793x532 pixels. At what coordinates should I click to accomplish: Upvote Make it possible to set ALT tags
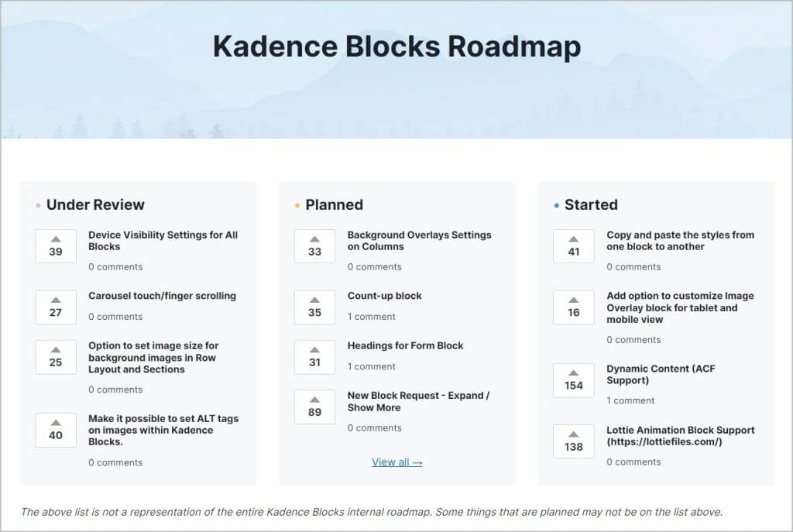pyautogui.click(x=56, y=430)
